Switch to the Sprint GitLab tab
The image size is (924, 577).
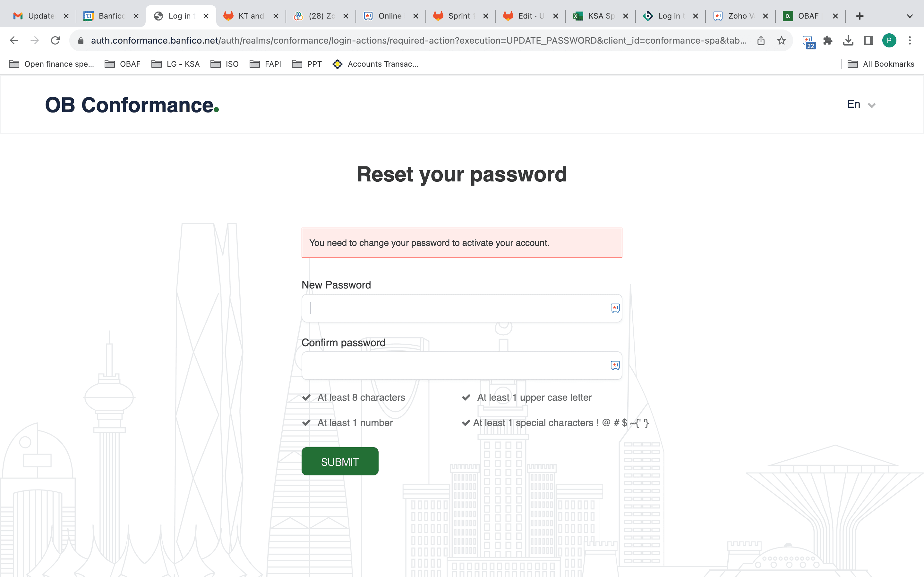[461, 16]
